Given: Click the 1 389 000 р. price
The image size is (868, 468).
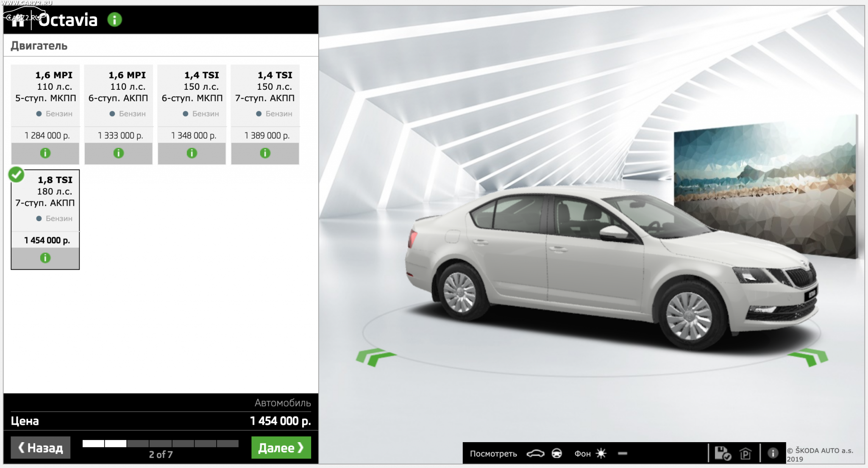Looking at the screenshot, I should pos(267,136).
